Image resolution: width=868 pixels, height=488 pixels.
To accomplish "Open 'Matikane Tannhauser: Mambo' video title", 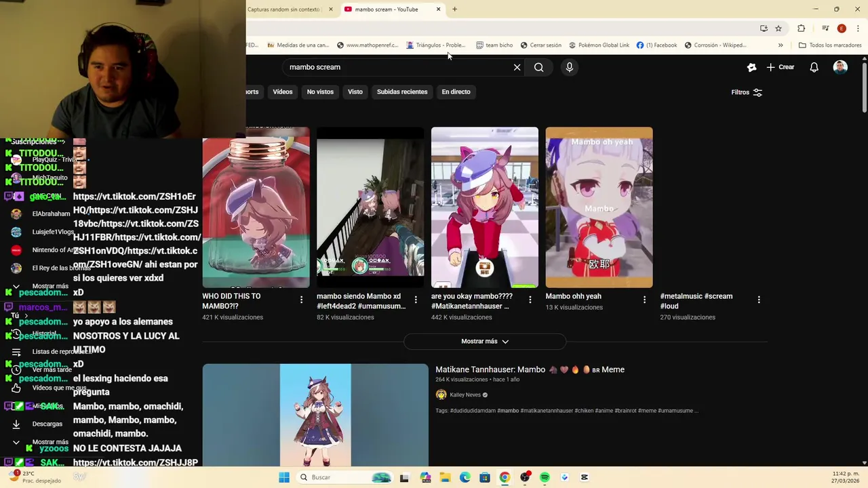I will click(x=530, y=369).
